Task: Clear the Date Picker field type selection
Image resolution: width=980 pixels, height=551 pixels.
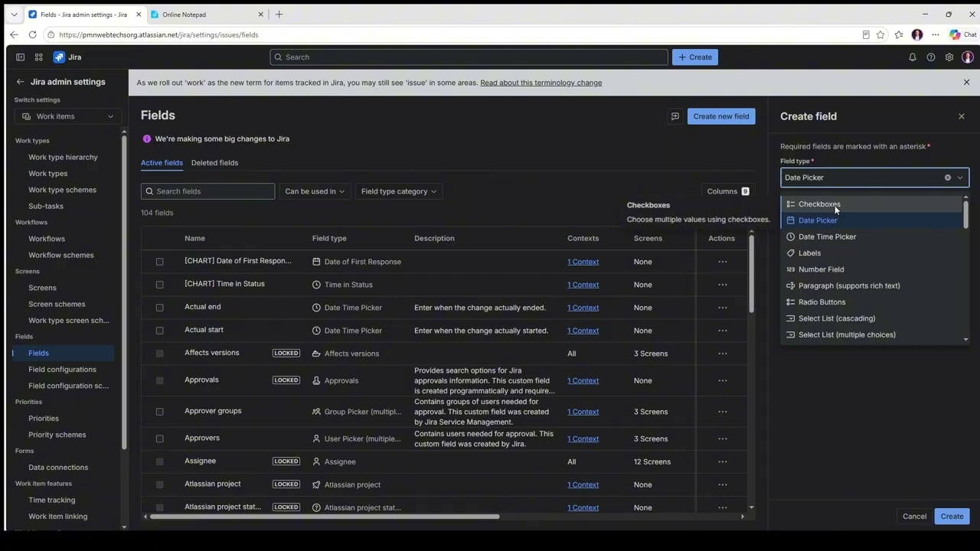Action: pyautogui.click(x=947, y=178)
